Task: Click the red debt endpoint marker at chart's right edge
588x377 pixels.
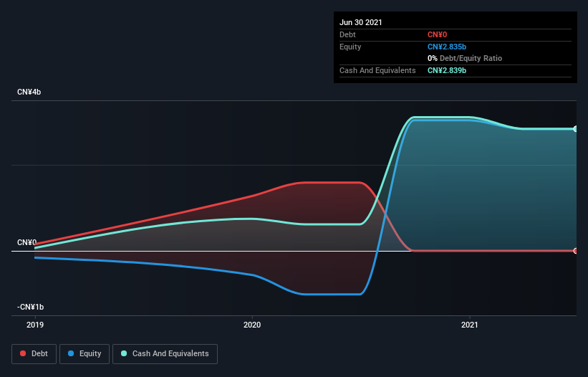Action: [576, 251]
